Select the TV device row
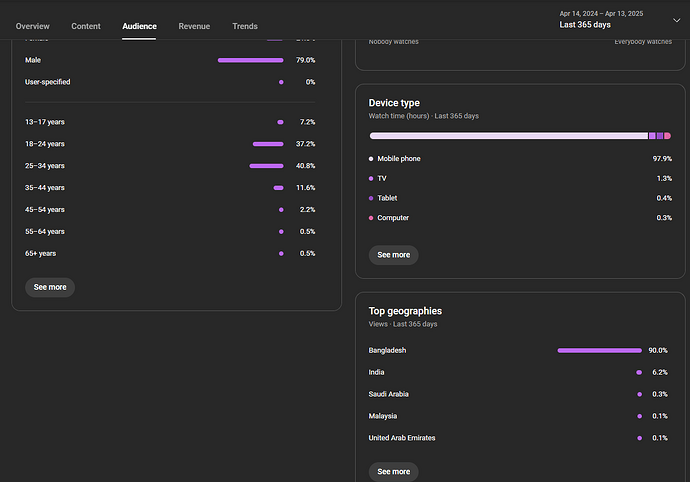The height and width of the screenshot is (482, 690). tap(520, 178)
